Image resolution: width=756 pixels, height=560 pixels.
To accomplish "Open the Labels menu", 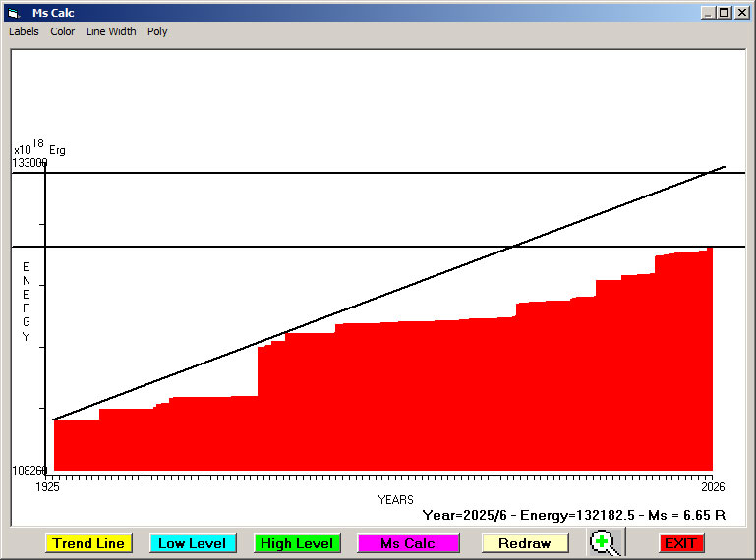I will [24, 31].
